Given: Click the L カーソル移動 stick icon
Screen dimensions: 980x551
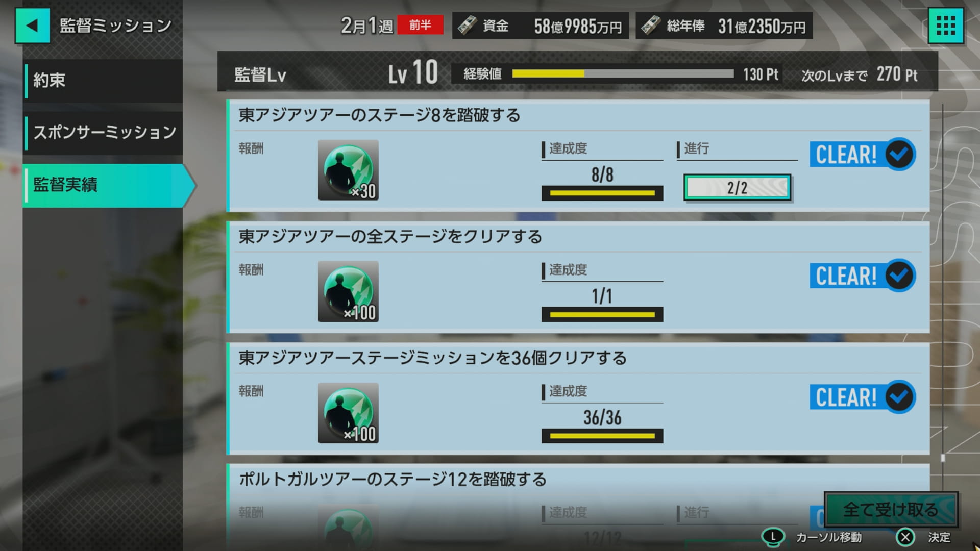Looking at the screenshot, I should 773,537.
